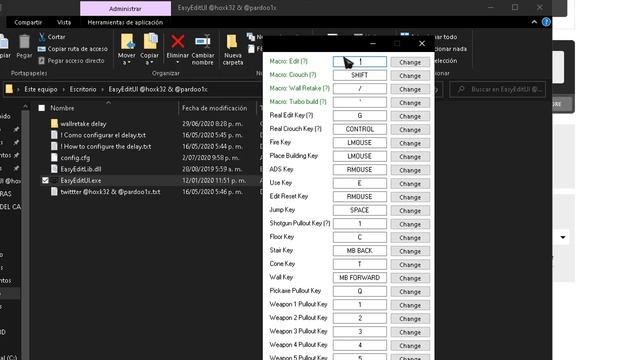This screenshot has height=360, width=640.
Task: Click the wallretake delay folder icon
Action: [x=54, y=124]
